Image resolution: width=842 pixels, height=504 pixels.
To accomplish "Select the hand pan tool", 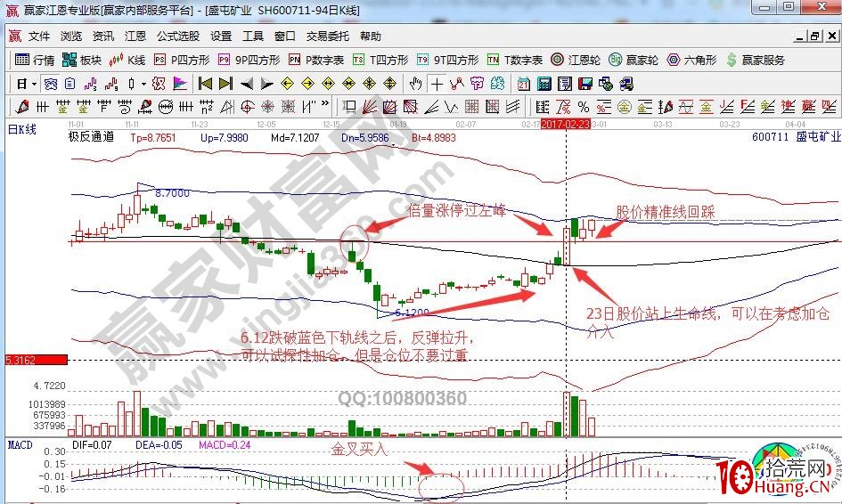I will (x=415, y=84).
